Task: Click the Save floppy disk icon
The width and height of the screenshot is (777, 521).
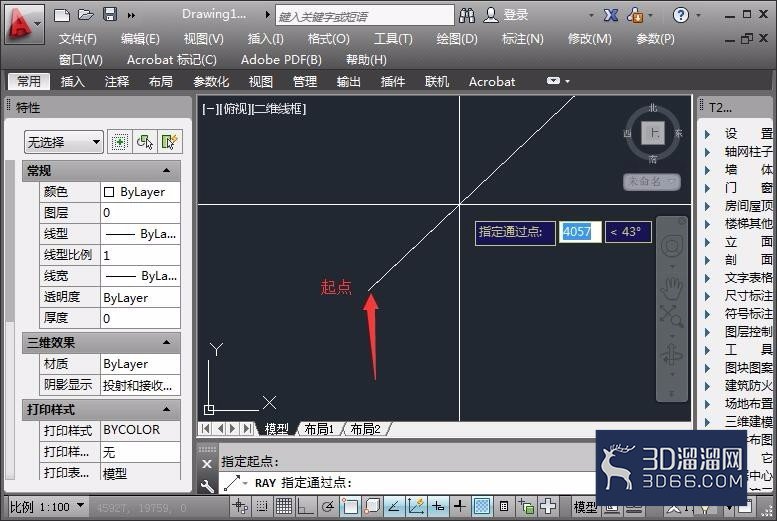Action: tap(110, 14)
